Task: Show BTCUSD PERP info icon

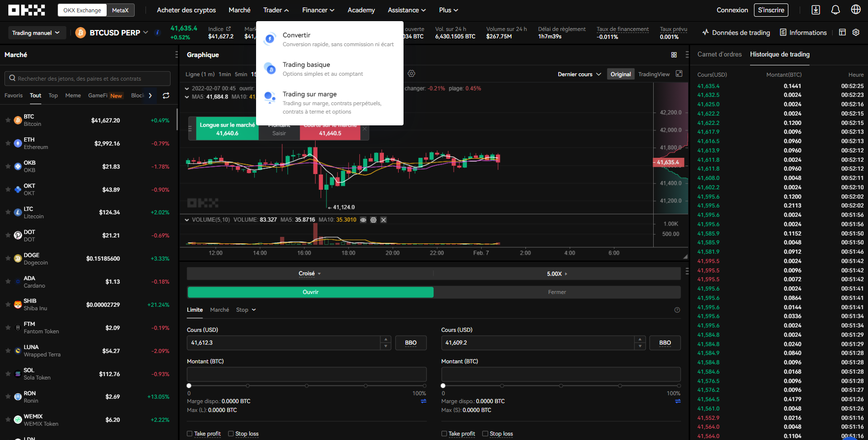Action: tap(157, 32)
